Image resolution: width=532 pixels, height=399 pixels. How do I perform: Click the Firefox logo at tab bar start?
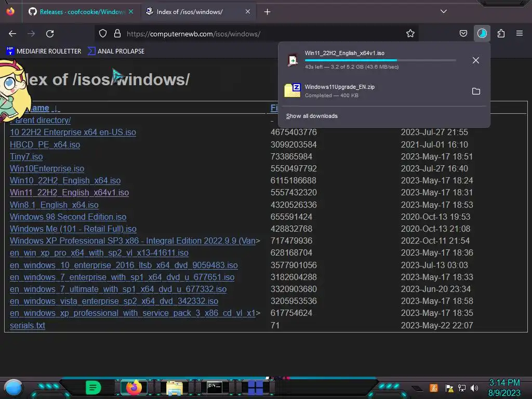point(10,11)
